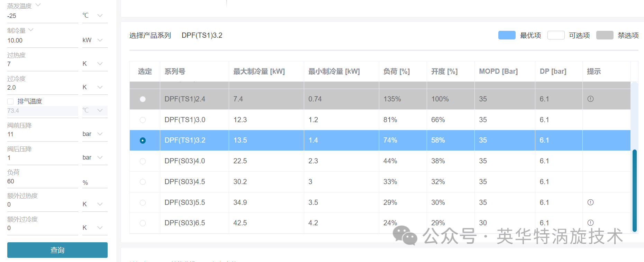
Task: Expand the 制冷量 label dropdown
Action: pos(31,30)
